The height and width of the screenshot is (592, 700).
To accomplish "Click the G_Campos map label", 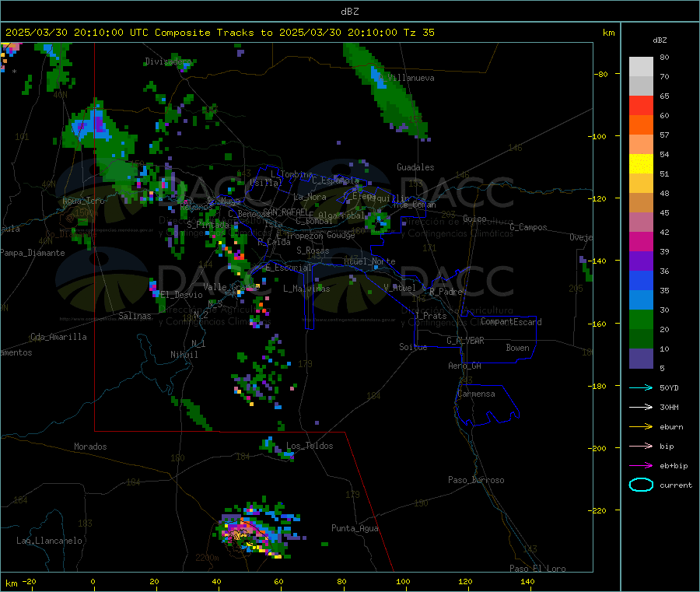I will pos(528,227).
